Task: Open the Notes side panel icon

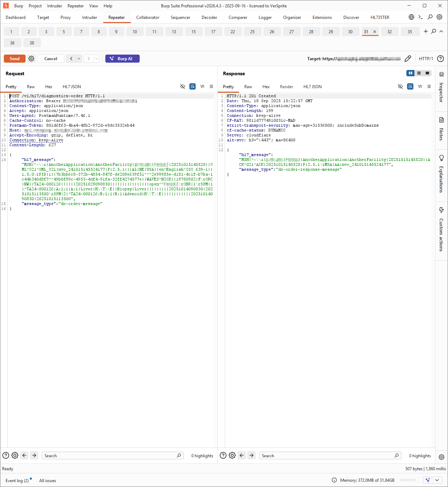Action: pyautogui.click(x=441, y=120)
